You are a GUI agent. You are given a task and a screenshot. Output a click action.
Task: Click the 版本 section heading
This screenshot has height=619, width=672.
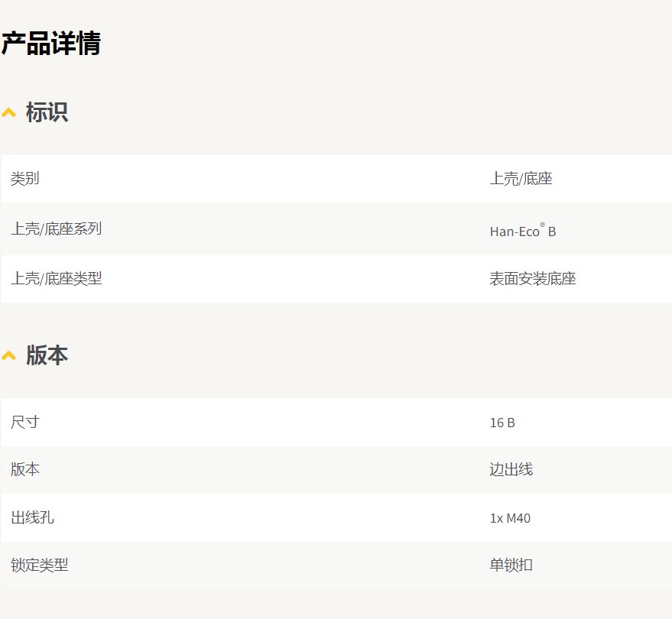[x=47, y=355]
